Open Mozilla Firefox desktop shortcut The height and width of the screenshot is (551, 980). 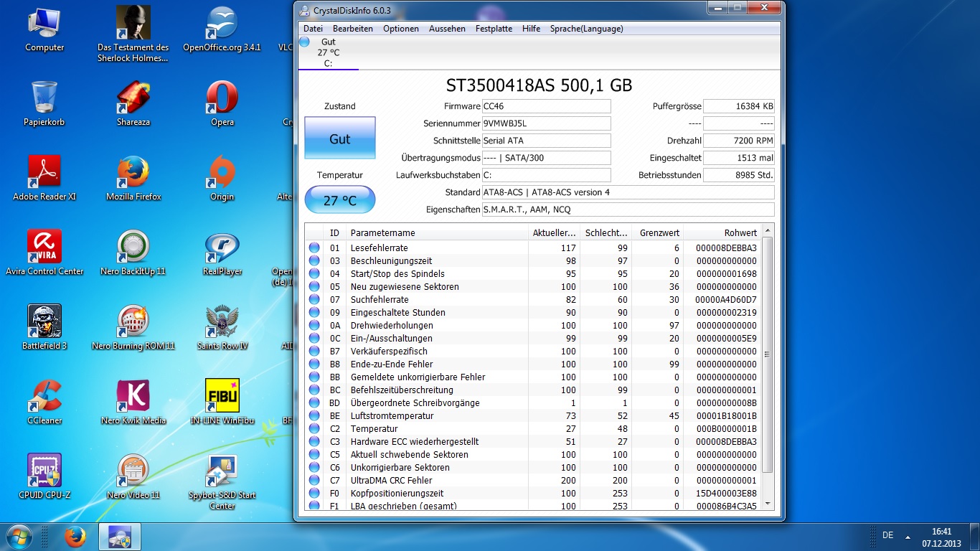click(x=133, y=178)
